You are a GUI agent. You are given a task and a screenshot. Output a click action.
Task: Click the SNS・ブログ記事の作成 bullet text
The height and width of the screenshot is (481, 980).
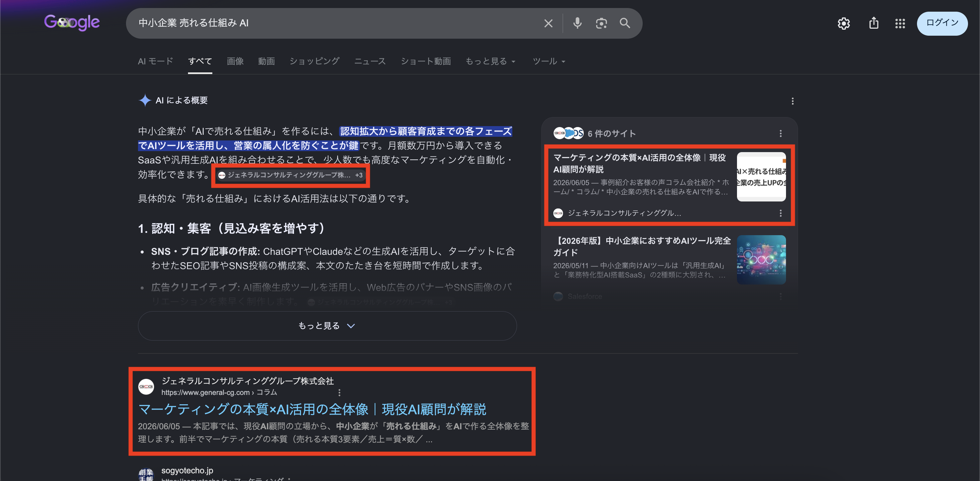(205, 252)
